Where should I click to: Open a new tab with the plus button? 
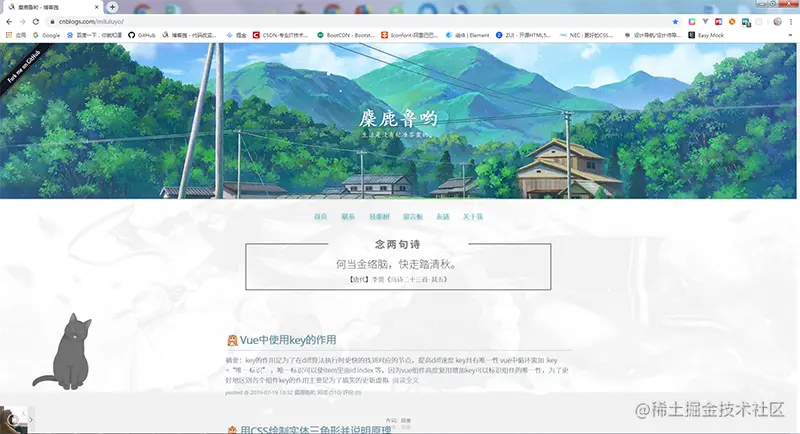click(112, 7)
